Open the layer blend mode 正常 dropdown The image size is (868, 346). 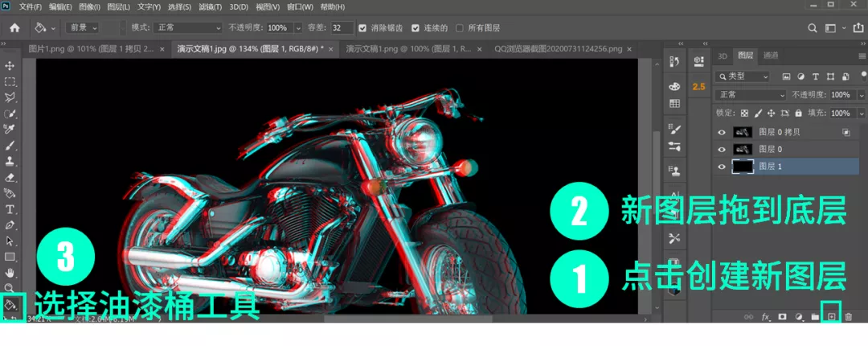[750, 95]
